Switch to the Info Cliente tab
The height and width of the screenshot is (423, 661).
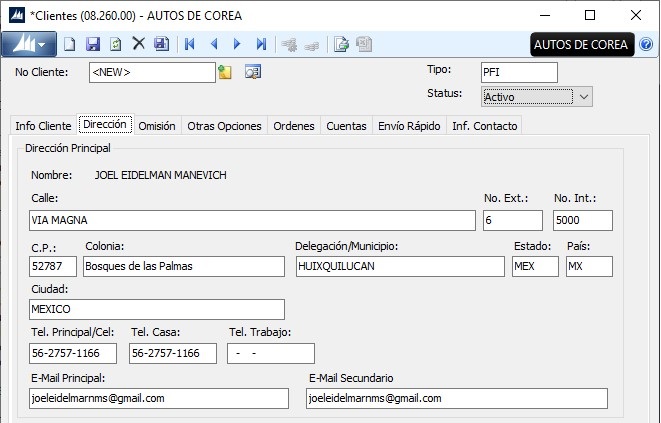click(x=43, y=126)
